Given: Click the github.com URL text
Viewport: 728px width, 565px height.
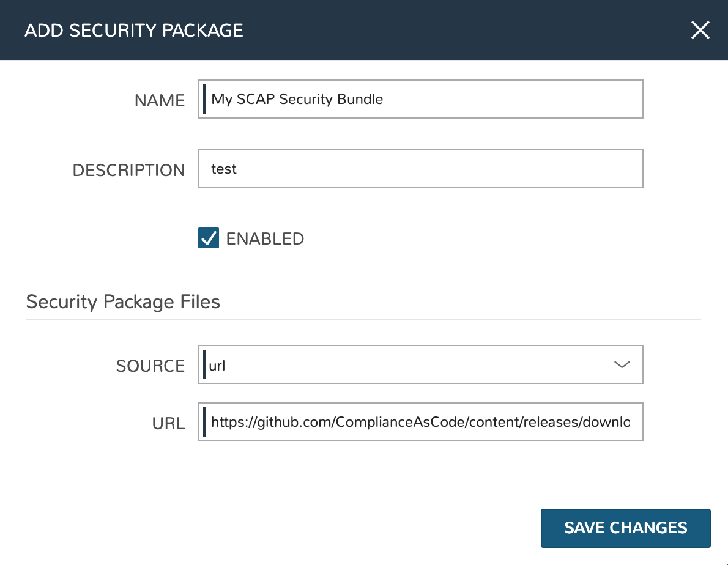Looking at the screenshot, I should 420,422.
